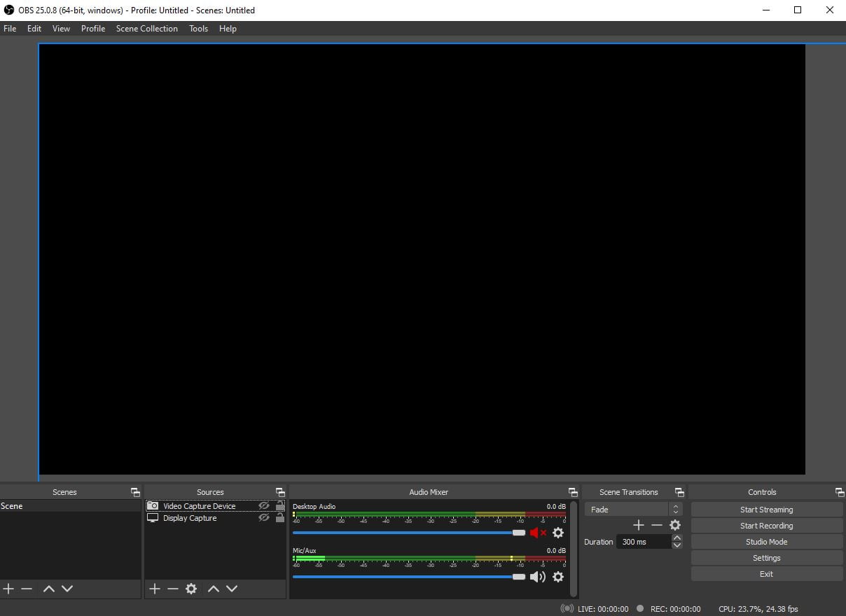Click the CPU 23.7%, 24.38 fps readout
The width and height of the screenshot is (846, 616).
tap(758, 609)
